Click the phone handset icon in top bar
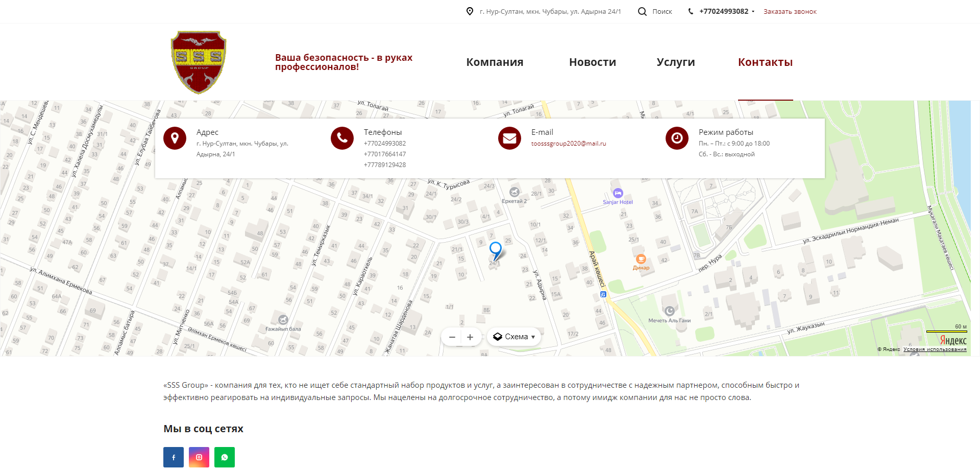The image size is (980, 470). 691,11
